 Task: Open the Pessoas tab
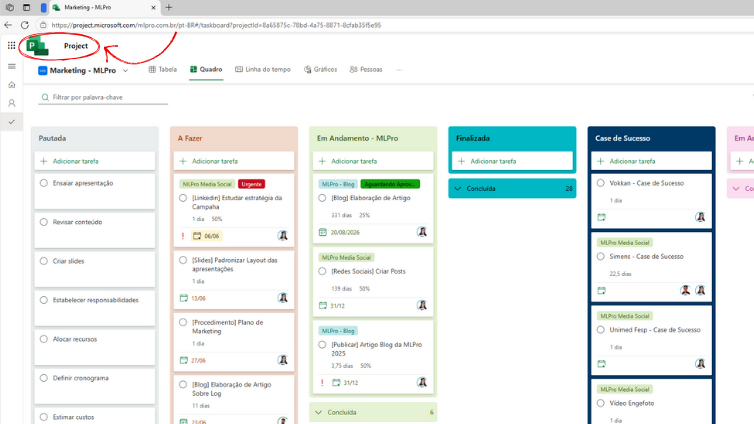point(366,70)
